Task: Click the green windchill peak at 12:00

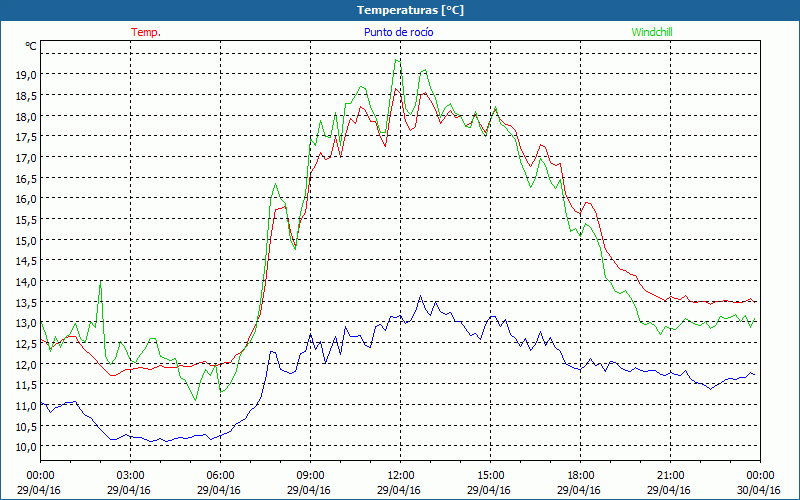Action: (x=397, y=61)
